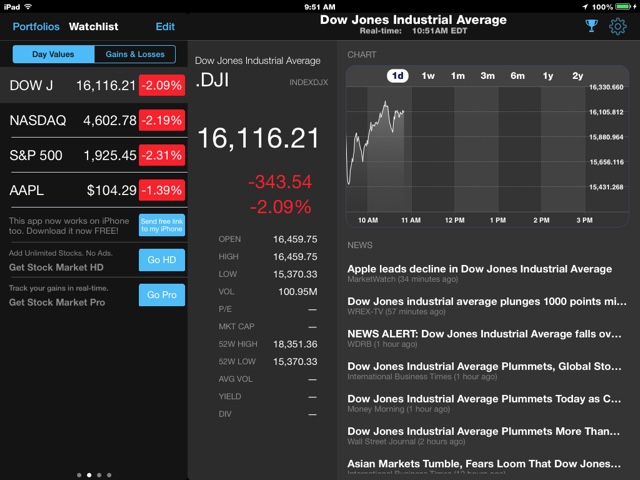Open 'Asian Markets Tumble' article
The width and height of the screenshot is (640, 480).
(484, 468)
